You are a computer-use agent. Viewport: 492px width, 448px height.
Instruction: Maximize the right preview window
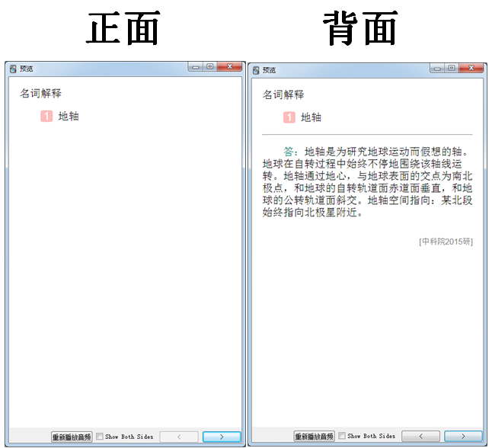pyautogui.click(x=452, y=68)
